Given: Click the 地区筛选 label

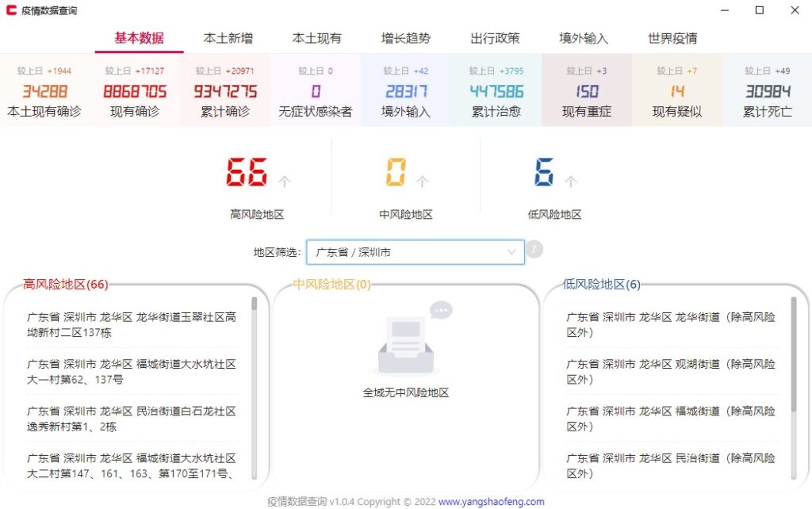Looking at the screenshot, I should (277, 252).
